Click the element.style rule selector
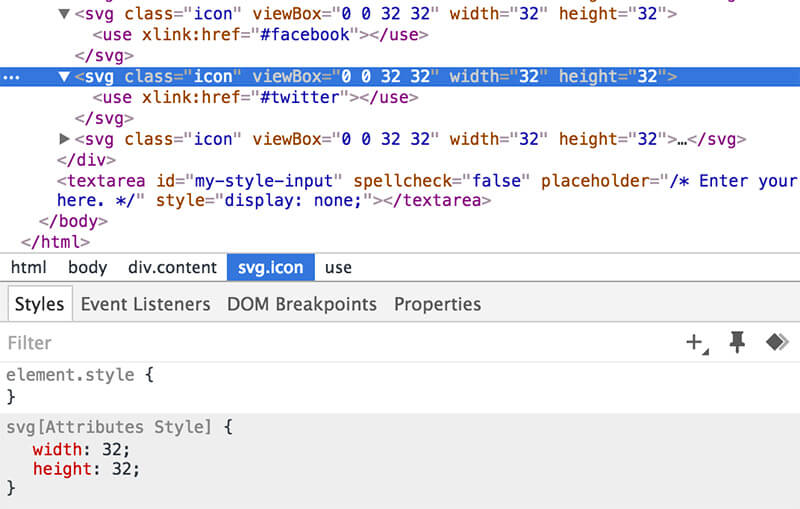The image size is (800, 509). [x=70, y=375]
